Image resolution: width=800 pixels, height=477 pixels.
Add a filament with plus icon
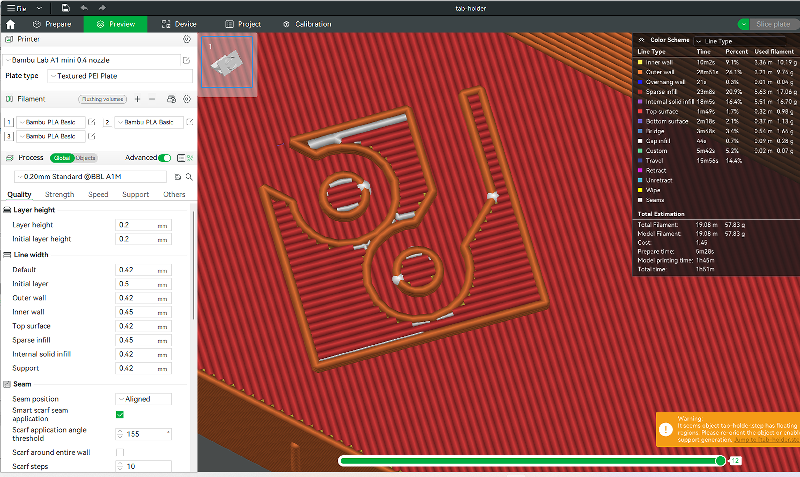pyautogui.click(x=137, y=99)
